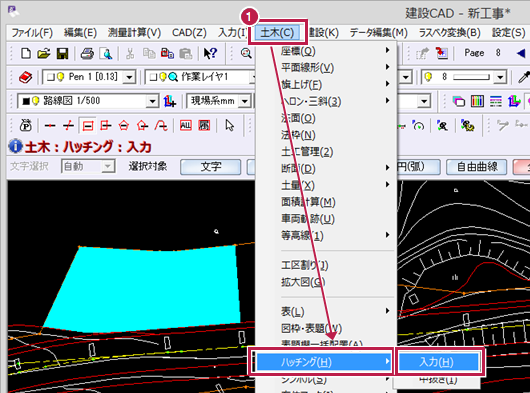Save using the floppy disk icon
530x393 pixels.
62,53
